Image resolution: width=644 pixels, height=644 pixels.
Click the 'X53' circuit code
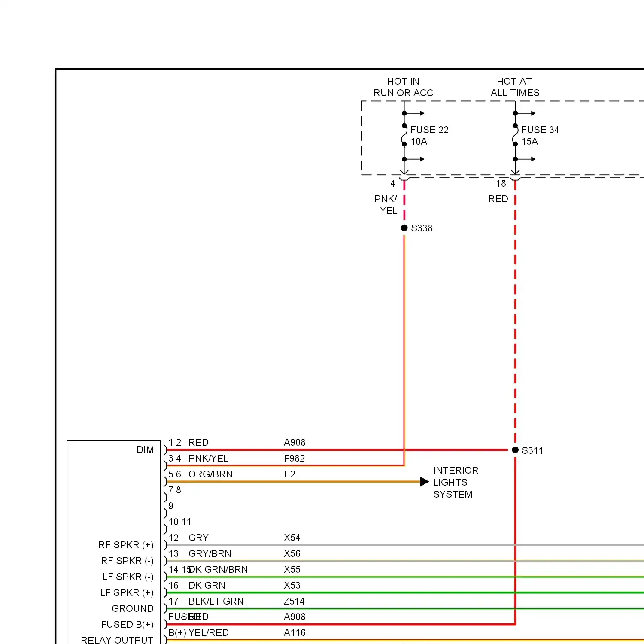click(x=292, y=585)
